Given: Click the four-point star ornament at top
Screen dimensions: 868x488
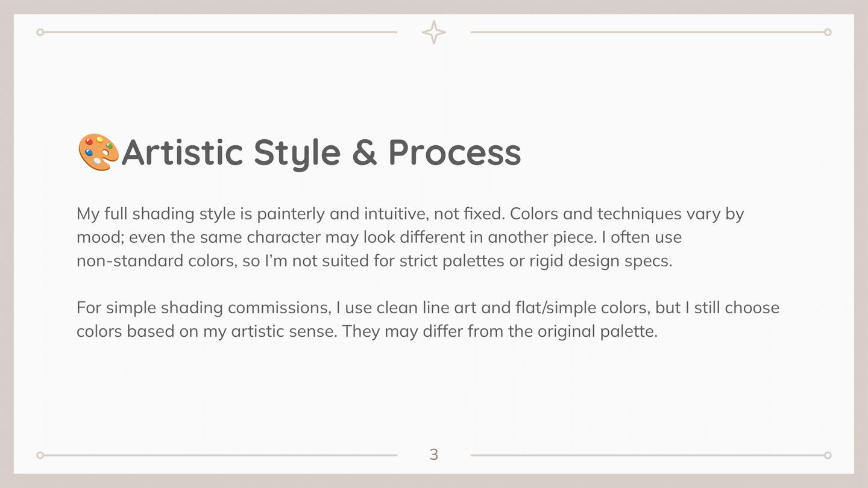Looking at the screenshot, I should point(433,33).
